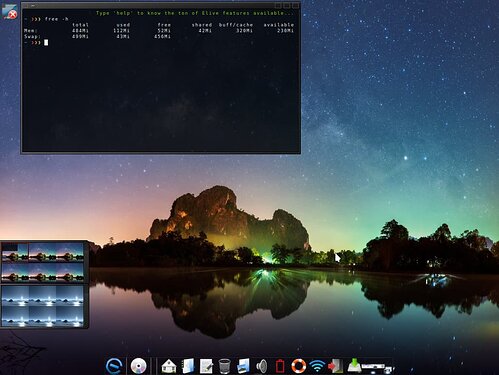Click the Swap total value 499Mi
The image size is (499, 375).
pos(80,36)
